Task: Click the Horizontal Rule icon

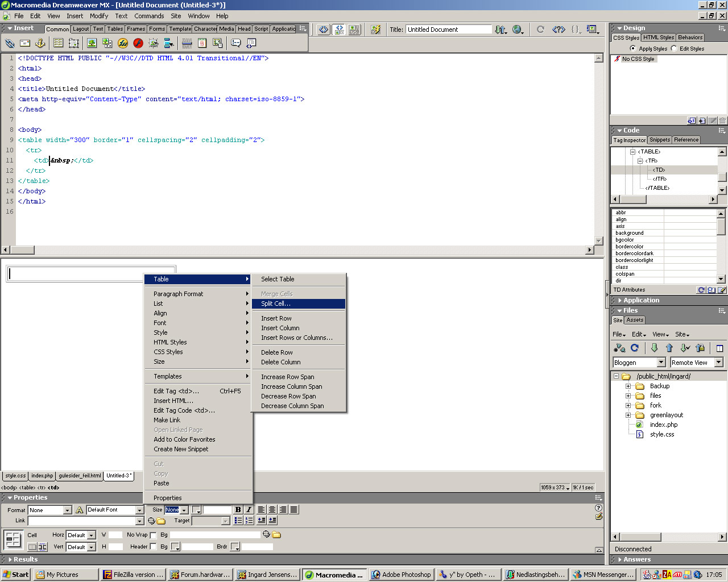Action: [187, 43]
